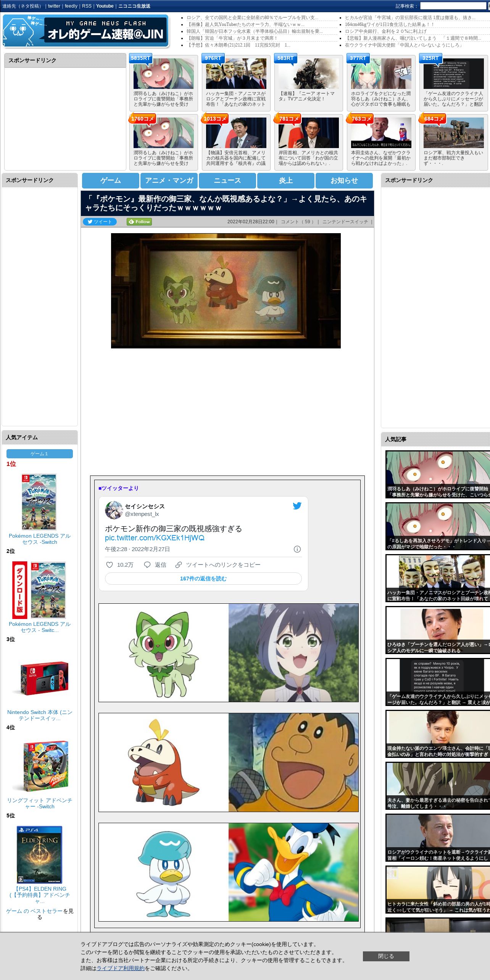Screen dimensions: 490x980
Task: Click the ニコニコ生放送 top bar link
Action: (134, 6)
